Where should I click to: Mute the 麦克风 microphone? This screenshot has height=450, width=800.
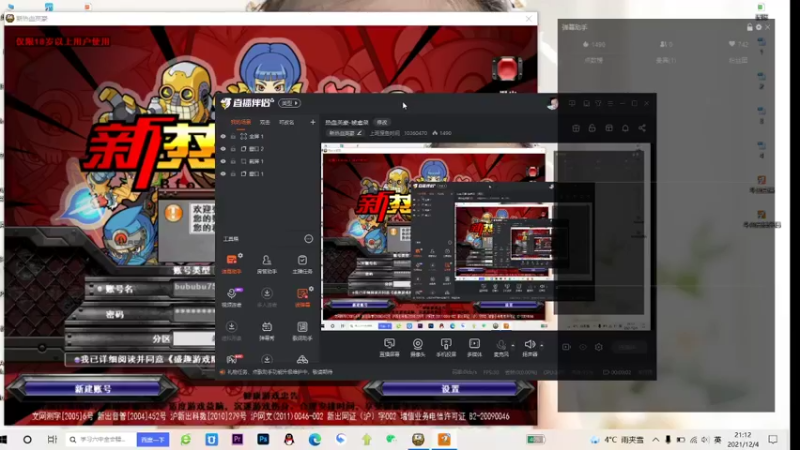(x=501, y=347)
